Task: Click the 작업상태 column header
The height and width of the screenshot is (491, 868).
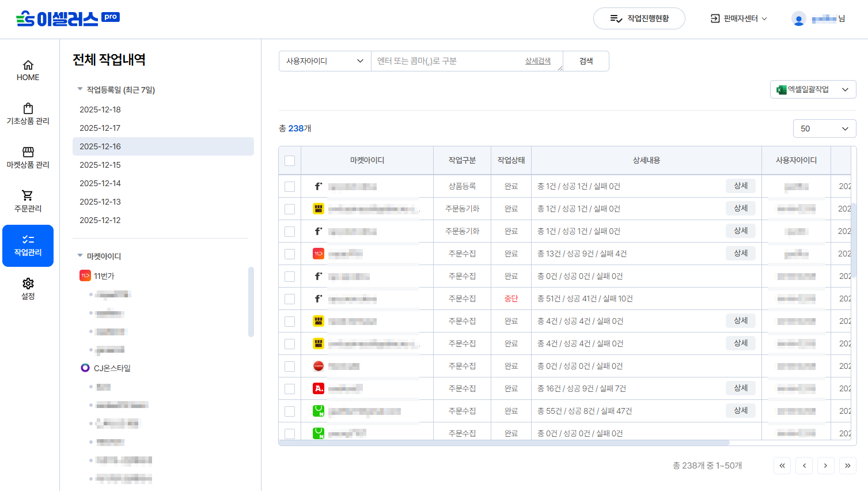Action: [x=511, y=160]
